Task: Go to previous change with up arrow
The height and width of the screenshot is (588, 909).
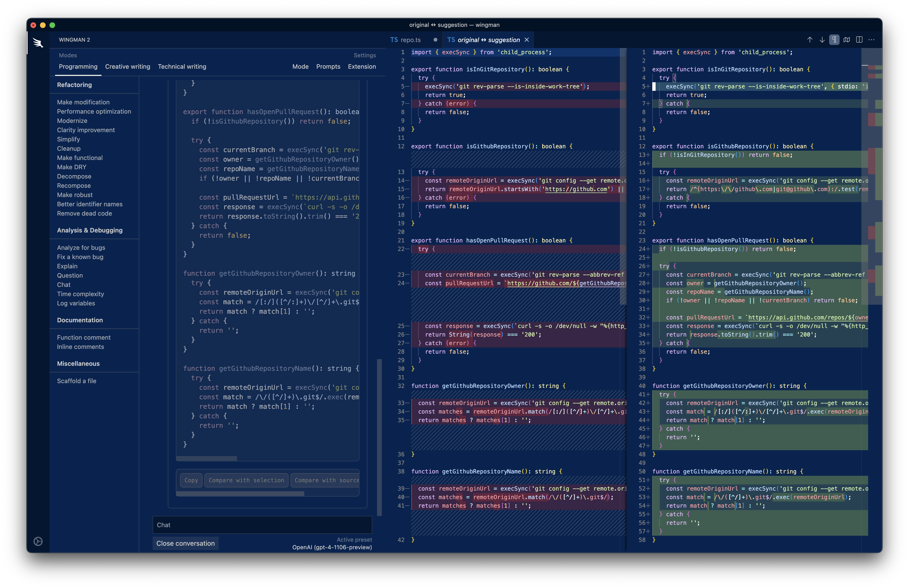Action: pyautogui.click(x=809, y=40)
